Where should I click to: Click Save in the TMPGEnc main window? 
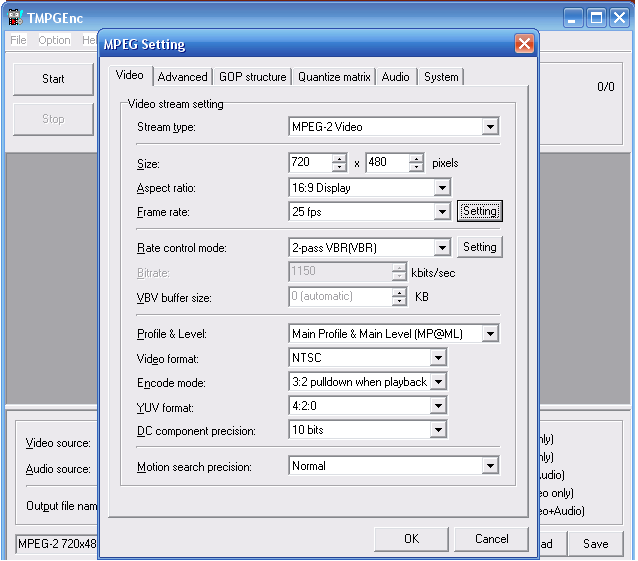coord(595,544)
